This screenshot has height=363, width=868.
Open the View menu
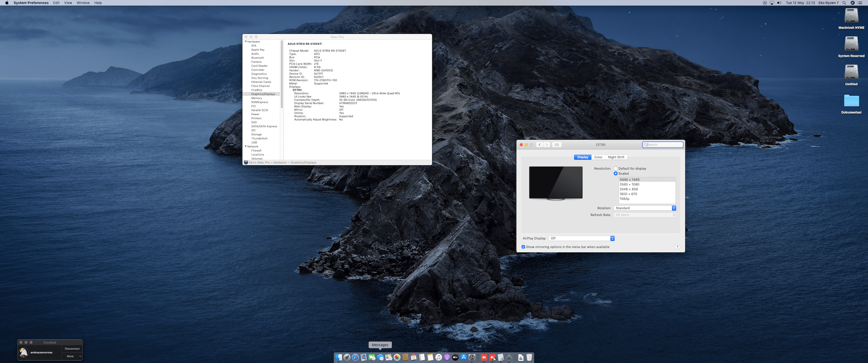point(68,3)
